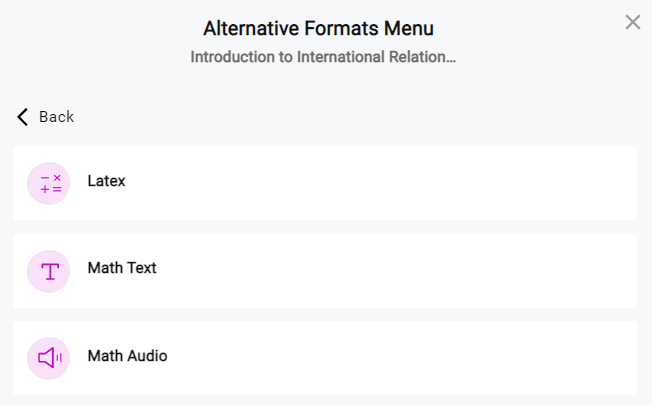Open Math Text via its pink circle icon
This screenshot has height=405, width=652.
[x=48, y=271]
